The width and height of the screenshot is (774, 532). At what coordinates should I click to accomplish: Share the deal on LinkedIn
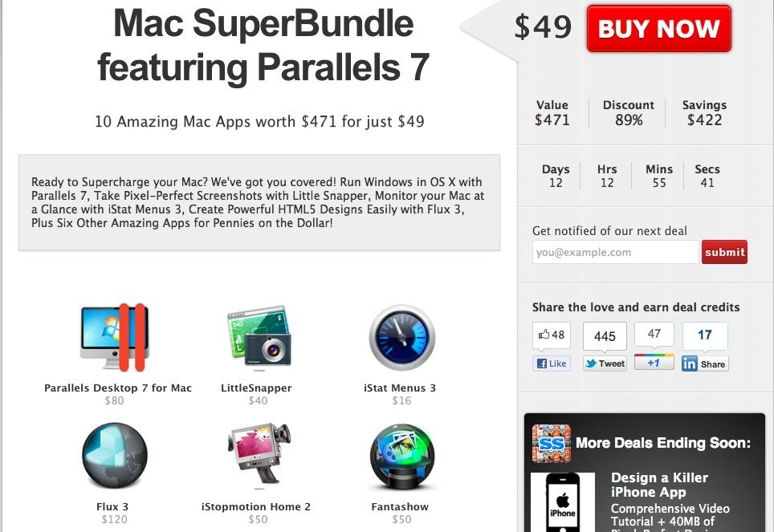pyautogui.click(x=705, y=363)
